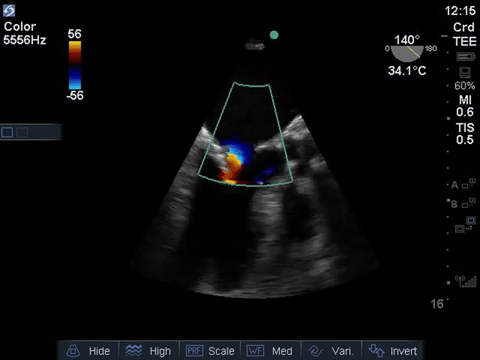Change the WF Med wall filter
Screen dimensions: 480x360
pyautogui.click(x=271, y=351)
